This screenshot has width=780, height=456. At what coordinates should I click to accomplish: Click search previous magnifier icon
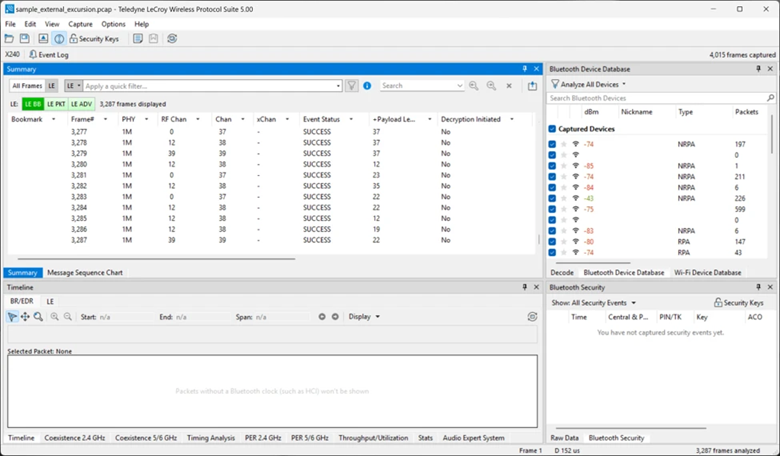coord(474,86)
